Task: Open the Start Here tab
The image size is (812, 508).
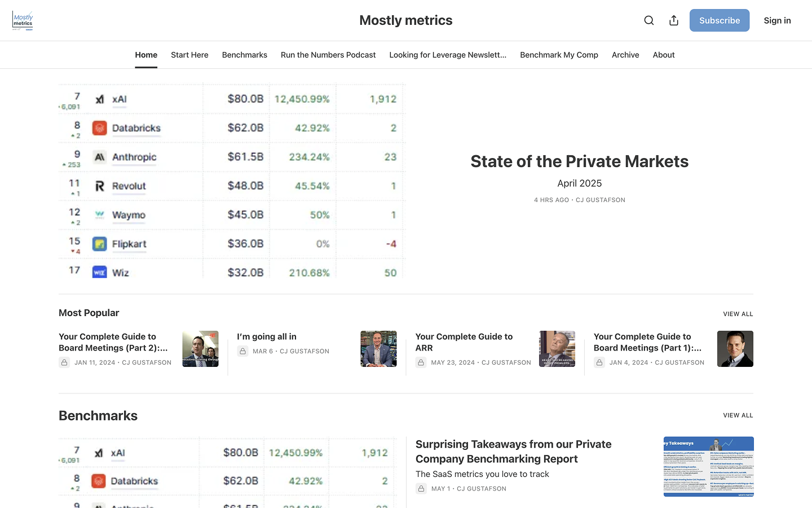Action: [x=189, y=55]
